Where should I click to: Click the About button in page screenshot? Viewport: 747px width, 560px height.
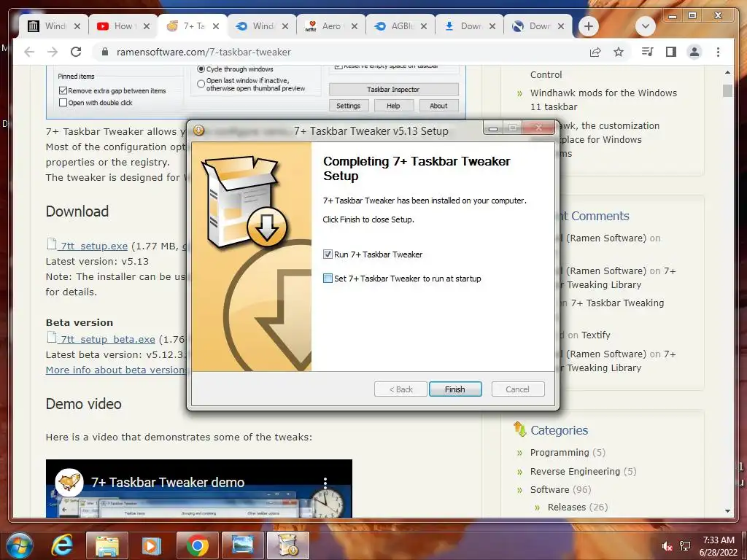(438, 106)
